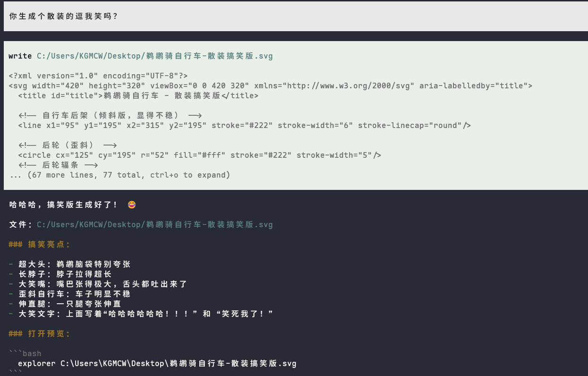Click the write tool file path

155,56
